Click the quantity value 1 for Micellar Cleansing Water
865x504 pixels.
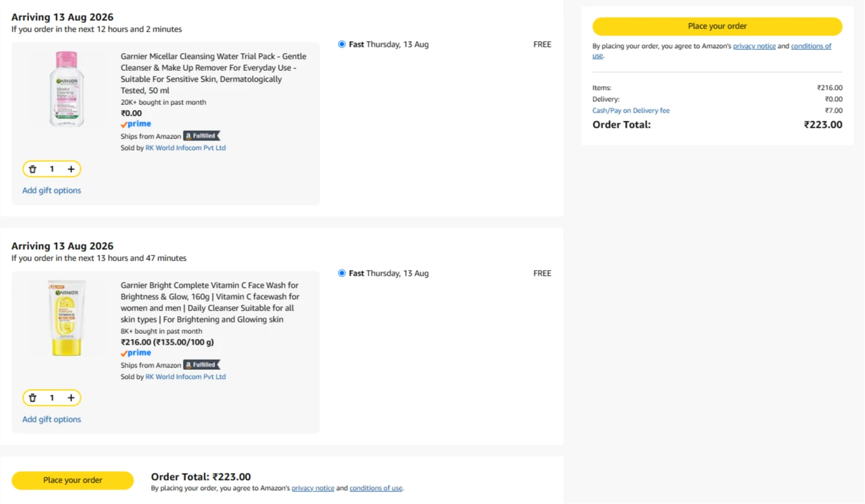52,169
